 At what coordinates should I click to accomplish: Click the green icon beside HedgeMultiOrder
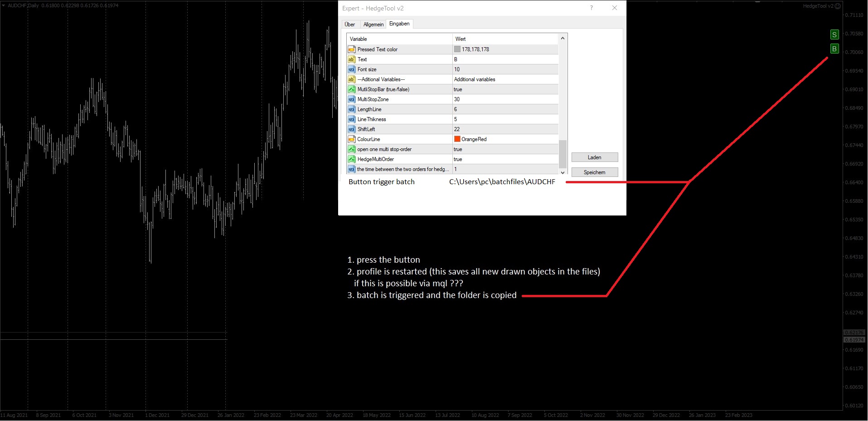click(x=351, y=159)
